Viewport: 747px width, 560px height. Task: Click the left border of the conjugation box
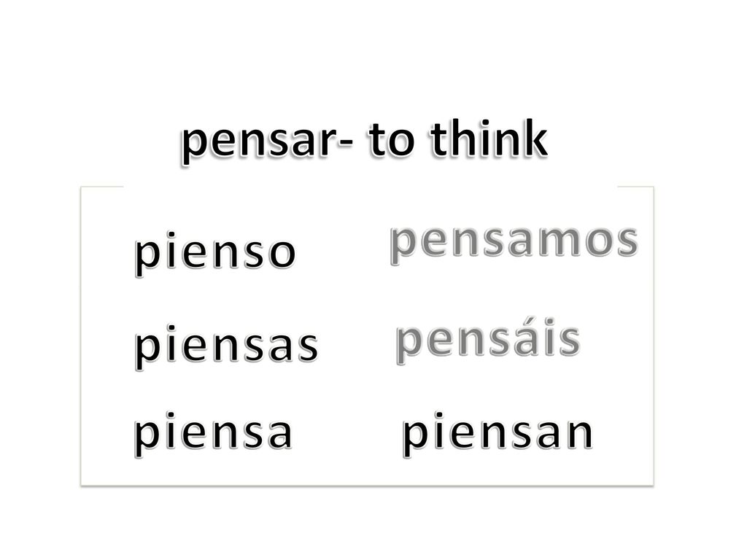[82, 336]
